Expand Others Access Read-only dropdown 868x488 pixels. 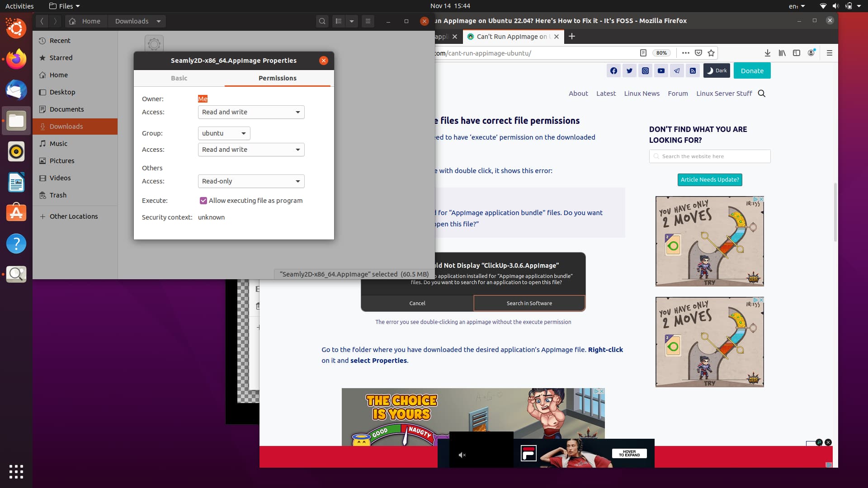click(251, 181)
